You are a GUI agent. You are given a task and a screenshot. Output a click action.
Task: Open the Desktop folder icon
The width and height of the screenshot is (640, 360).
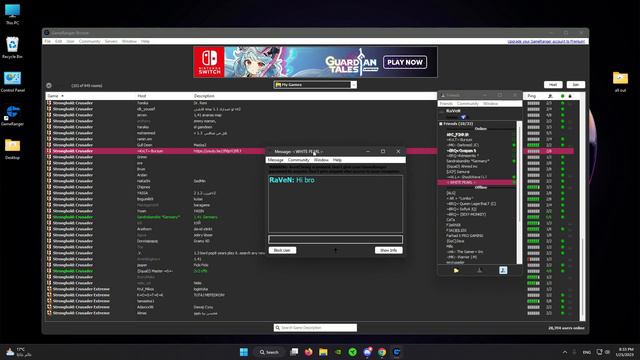pos(12,149)
